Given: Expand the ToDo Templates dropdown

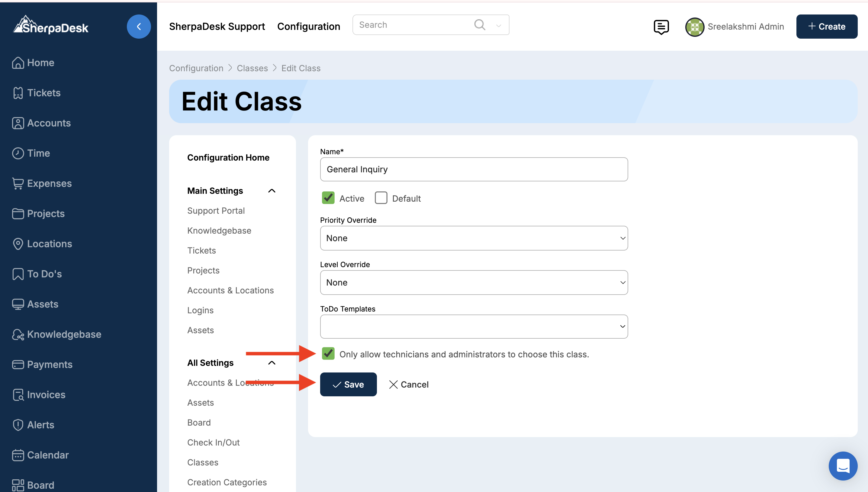Looking at the screenshot, I should coord(474,326).
